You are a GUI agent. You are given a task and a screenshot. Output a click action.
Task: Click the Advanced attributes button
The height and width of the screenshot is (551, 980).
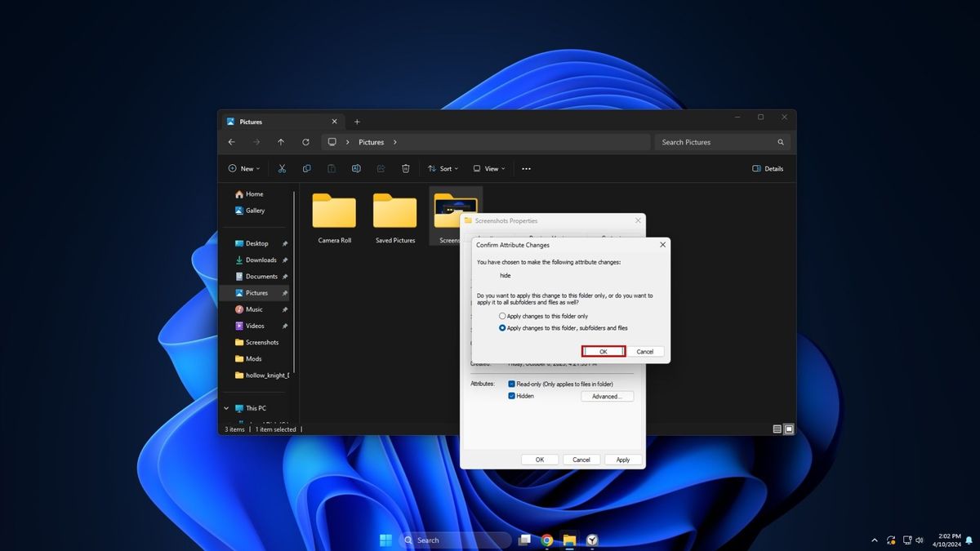coord(606,396)
